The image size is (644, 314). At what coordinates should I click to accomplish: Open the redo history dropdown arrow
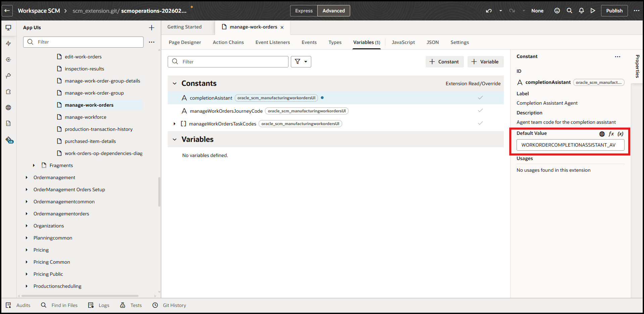tap(524, 11)
